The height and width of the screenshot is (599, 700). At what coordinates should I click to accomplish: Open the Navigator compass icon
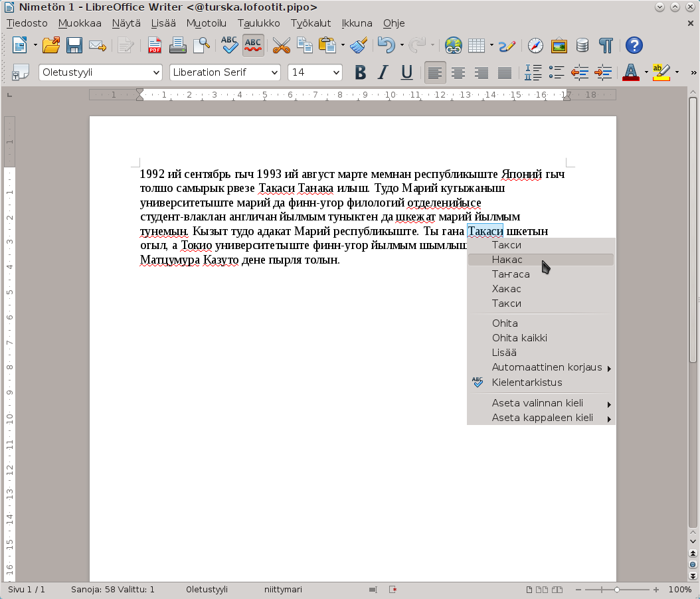tap(535, 46)
